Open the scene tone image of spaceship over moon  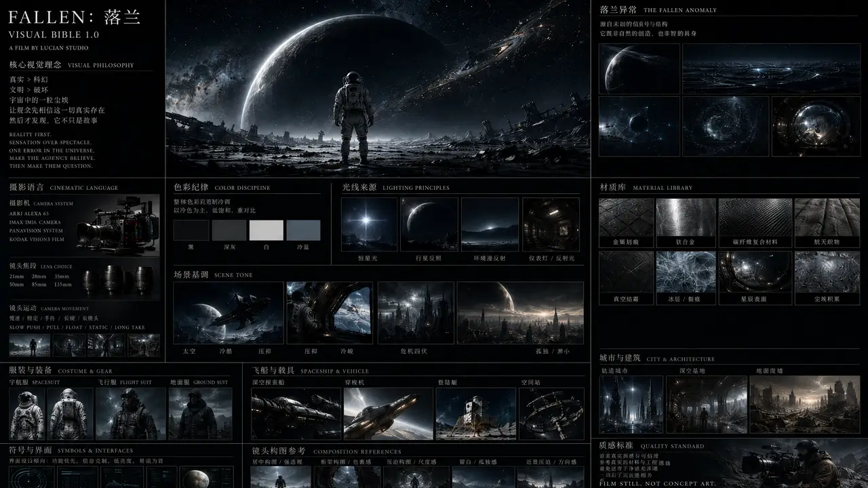229,312
